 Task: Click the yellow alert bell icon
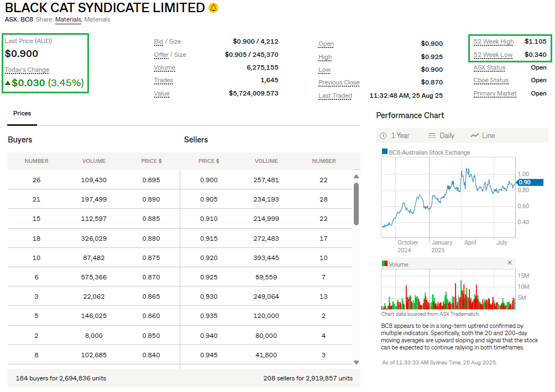point(213,8)
